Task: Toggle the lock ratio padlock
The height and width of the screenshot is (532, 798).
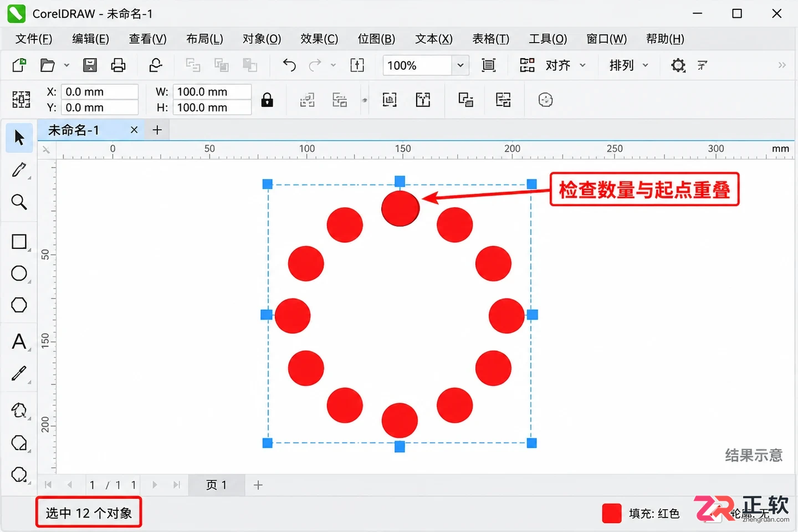Action: 267,100
